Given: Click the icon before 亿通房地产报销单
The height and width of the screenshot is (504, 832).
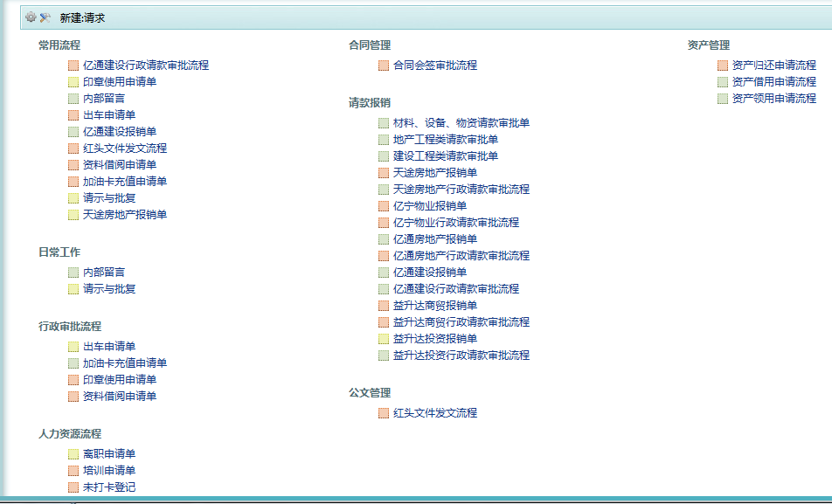Looking at the screenshot, I should click(384, 239).
